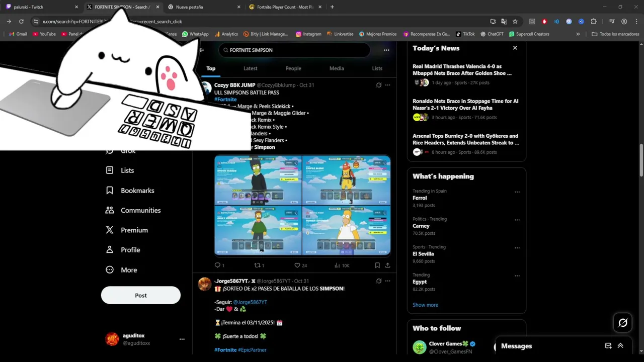Select the Top search tab
Viewport: 644px width, 362px height.
pyautogui.click(x=211, y=68)
